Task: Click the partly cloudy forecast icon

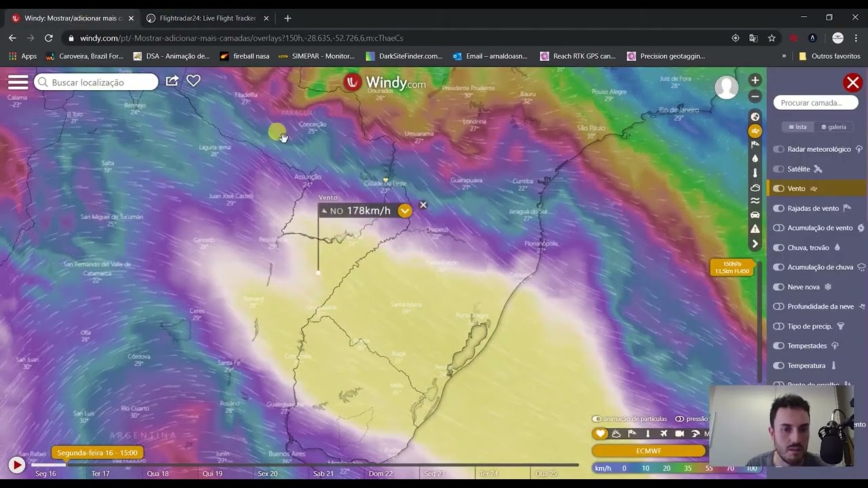Action: coord(616,434)
